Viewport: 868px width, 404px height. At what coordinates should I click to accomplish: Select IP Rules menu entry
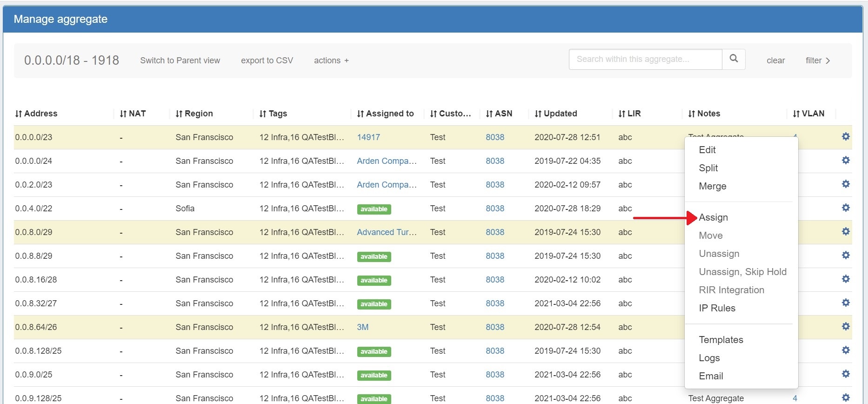(x=717, y=308)
